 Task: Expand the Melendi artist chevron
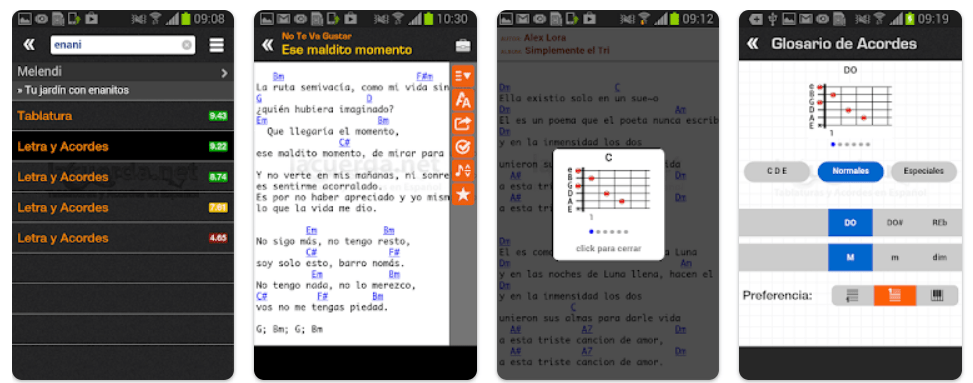tap(224, 73)
